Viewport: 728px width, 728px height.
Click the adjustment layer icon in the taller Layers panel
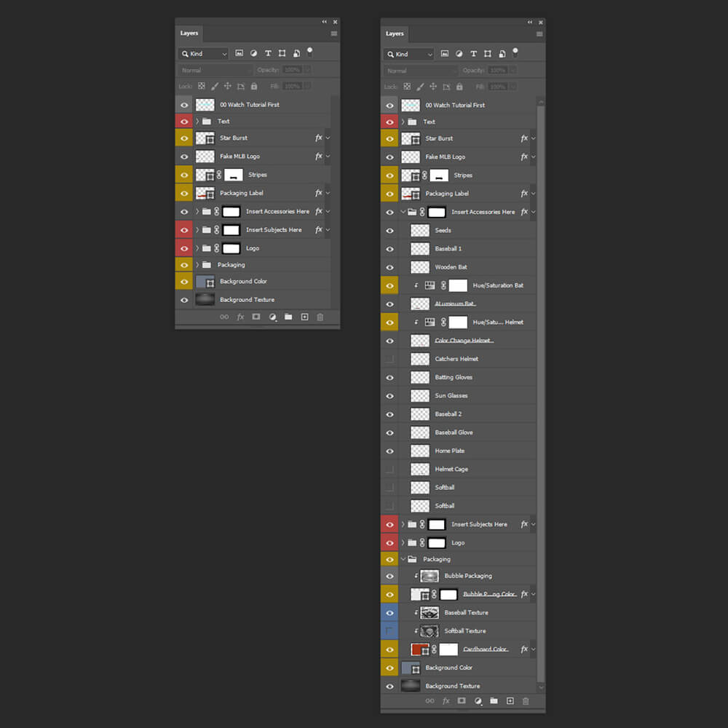[x=478, y=701]
